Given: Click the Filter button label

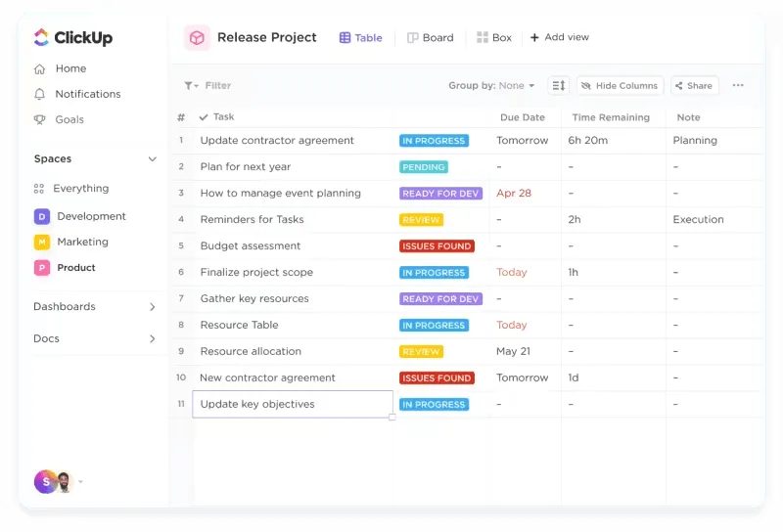Looking at the screenshot, I should click(x=218, y=86).
